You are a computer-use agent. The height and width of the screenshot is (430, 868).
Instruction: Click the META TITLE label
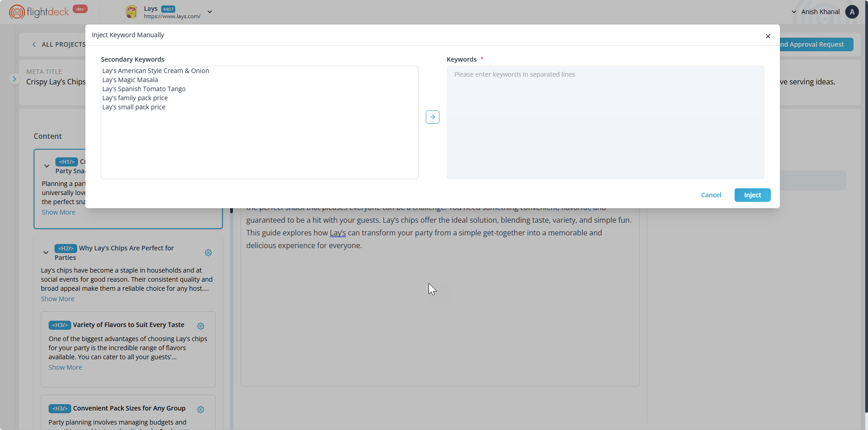(44, 72)
